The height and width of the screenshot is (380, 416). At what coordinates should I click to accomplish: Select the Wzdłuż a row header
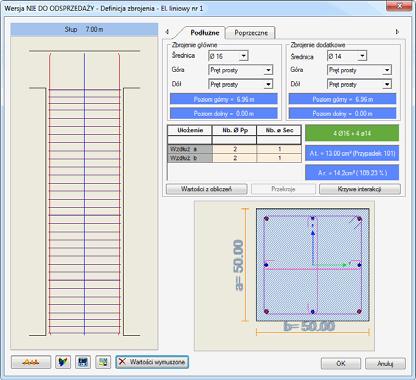coord(190,149)
